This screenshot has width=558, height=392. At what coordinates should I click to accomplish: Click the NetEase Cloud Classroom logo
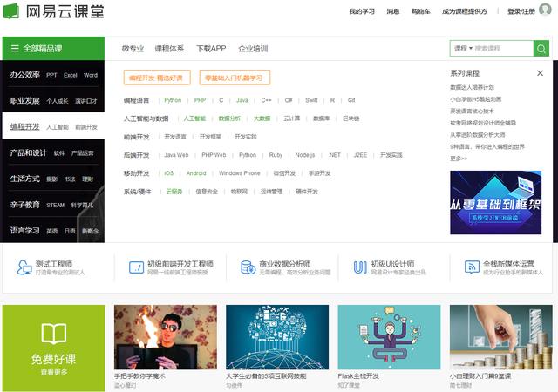(x=50, y=12)
